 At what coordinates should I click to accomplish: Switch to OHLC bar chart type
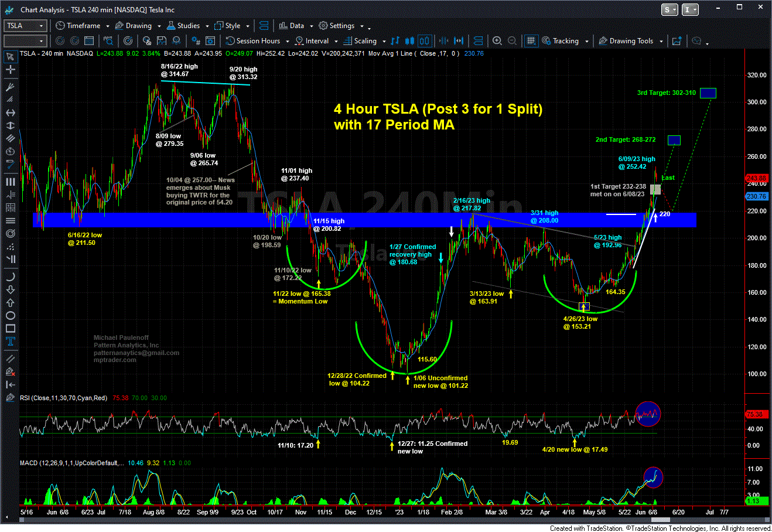pyautogui.click(x=395, y=41)
